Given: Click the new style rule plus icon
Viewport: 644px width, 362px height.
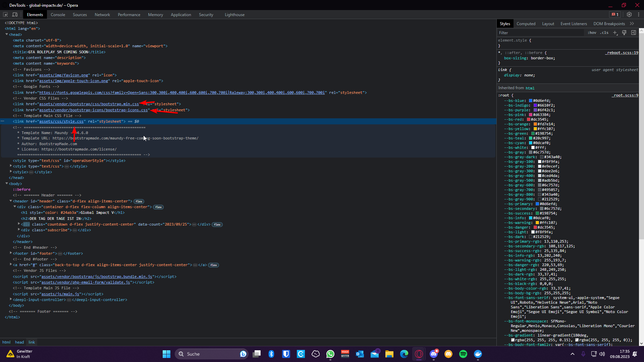Looking at the screenshot, I should tap(615, 33).
